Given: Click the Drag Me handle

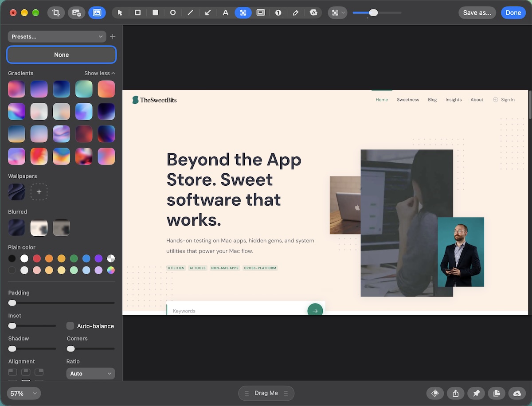Looking at the screenshot, I should coord(266,393).
